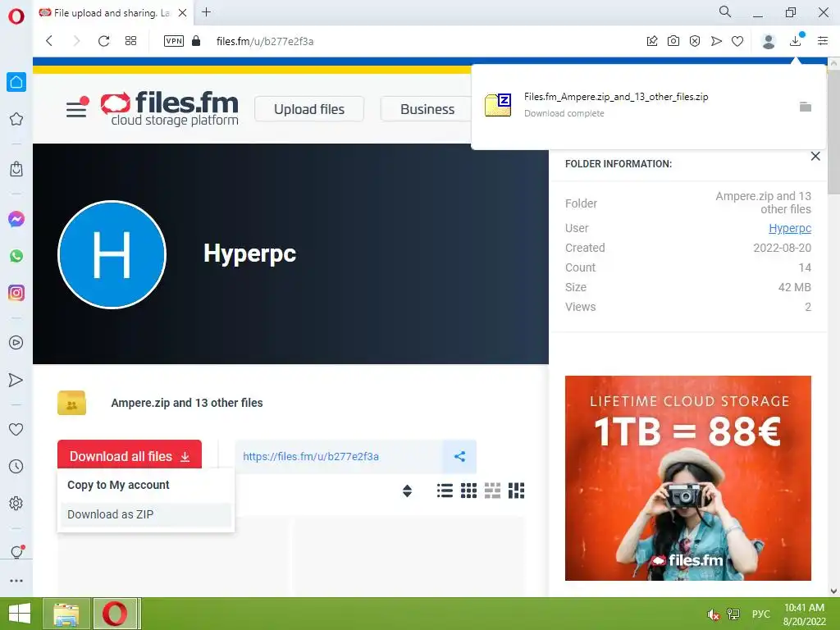Toggle the downloads popup icon
This screenshot has width=840, height=630.
tap(796, 40)
